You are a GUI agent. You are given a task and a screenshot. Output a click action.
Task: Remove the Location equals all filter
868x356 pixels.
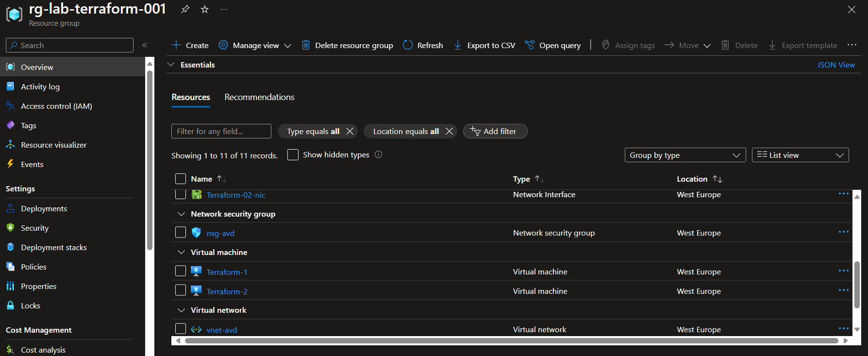click(449, 131)
